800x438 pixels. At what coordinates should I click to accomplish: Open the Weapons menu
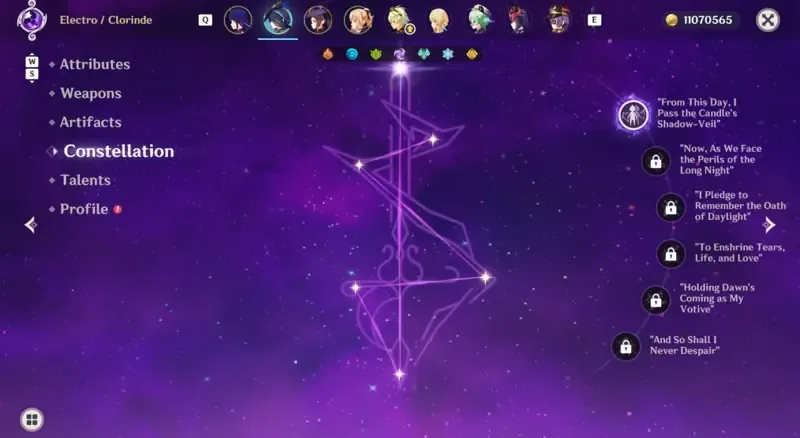coord(91,93)
